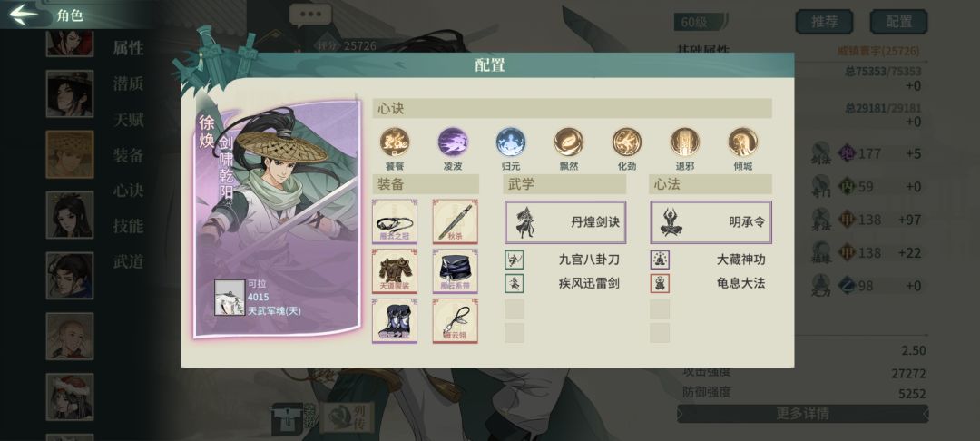Pick the 飘然 icon

(569, 142)
